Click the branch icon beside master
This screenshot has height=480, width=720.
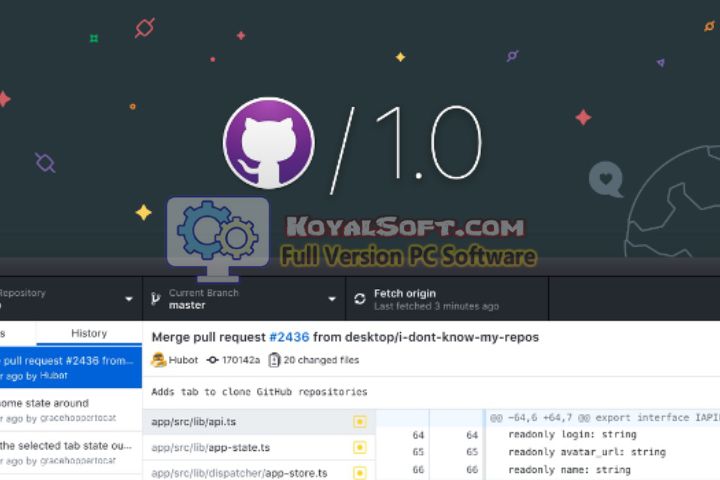click(x=156, y=299)
